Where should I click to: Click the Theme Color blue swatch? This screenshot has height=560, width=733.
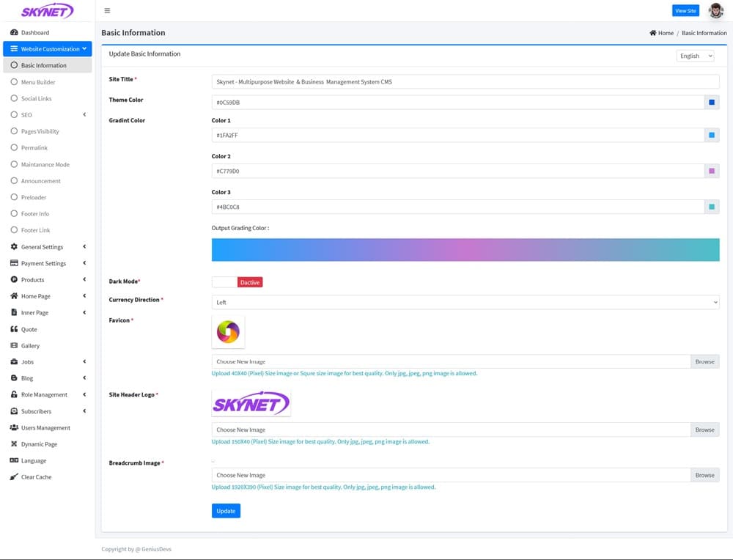[x=711, y=103]
